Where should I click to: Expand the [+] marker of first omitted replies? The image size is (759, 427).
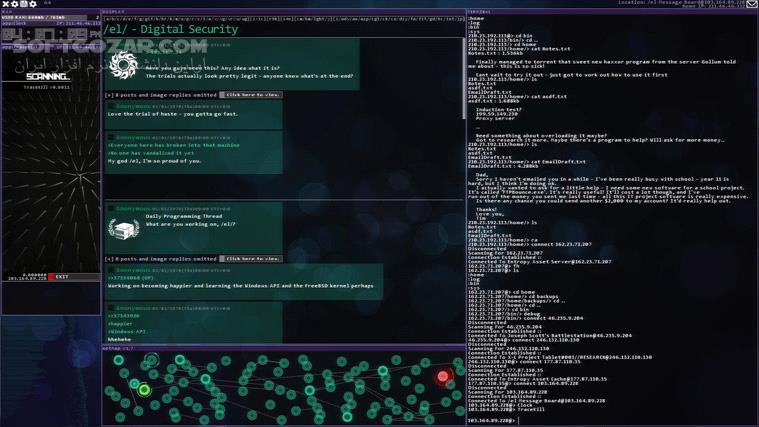109,95
